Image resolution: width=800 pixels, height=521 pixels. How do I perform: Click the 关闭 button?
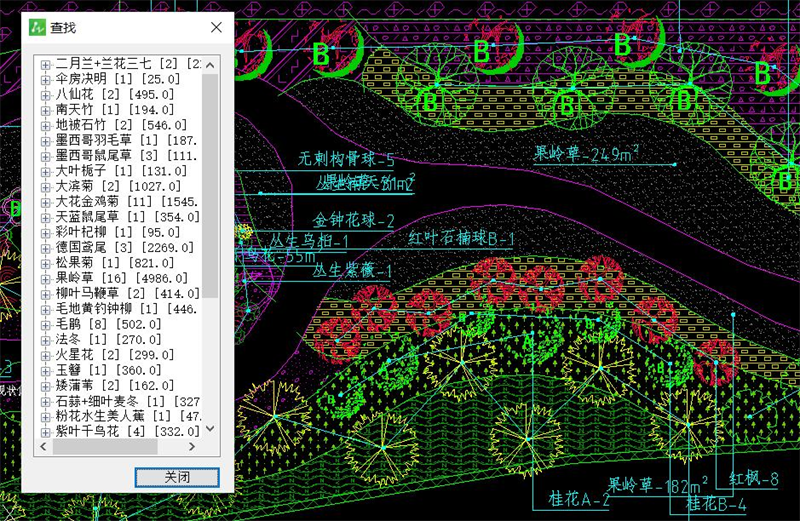coord(177,477)
